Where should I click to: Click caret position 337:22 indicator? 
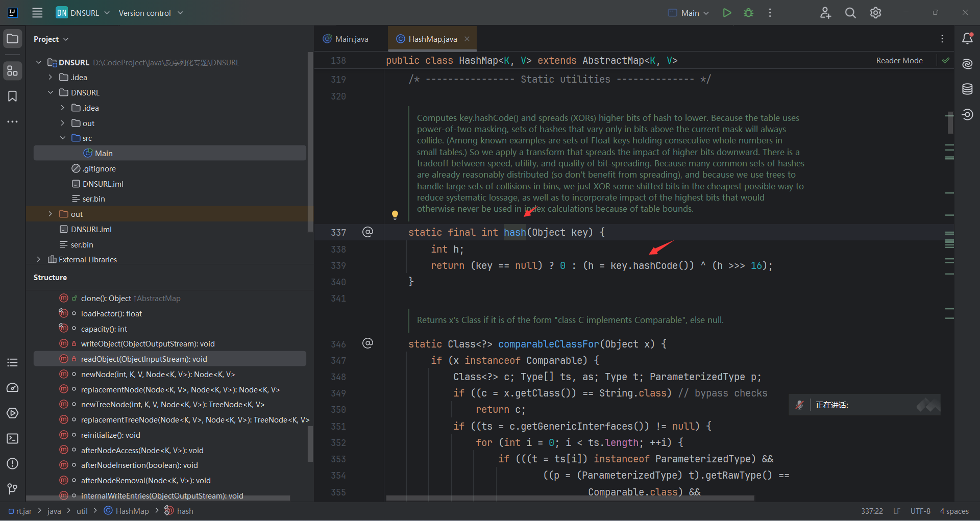point(872,511)
